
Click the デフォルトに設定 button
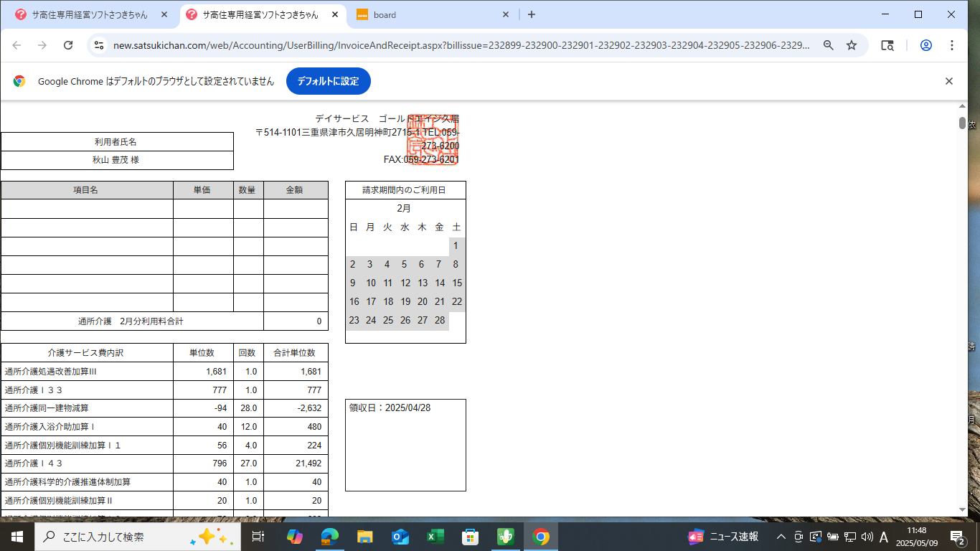[328, 81]
